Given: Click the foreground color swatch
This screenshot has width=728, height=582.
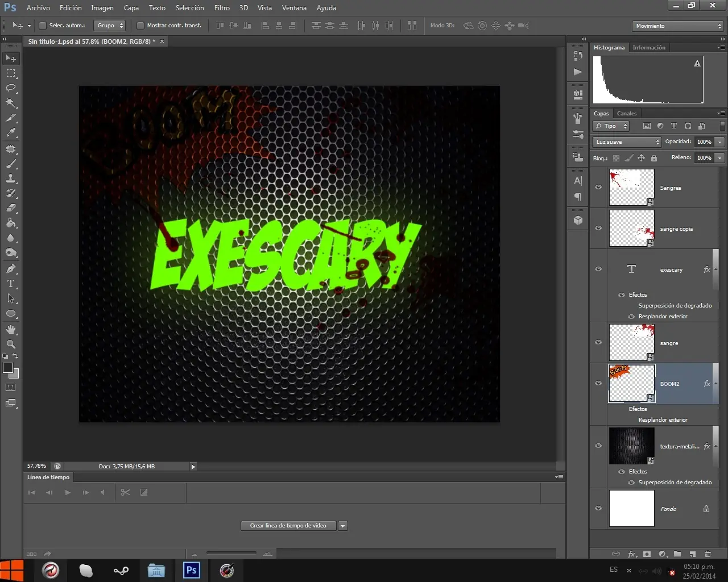Looking at the screenshot, I should 8,368.
